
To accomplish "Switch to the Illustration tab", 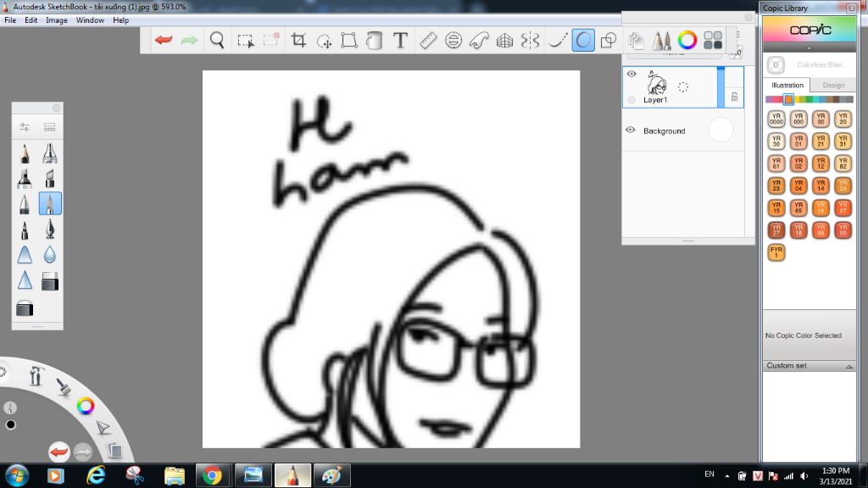I will (787, 86).
